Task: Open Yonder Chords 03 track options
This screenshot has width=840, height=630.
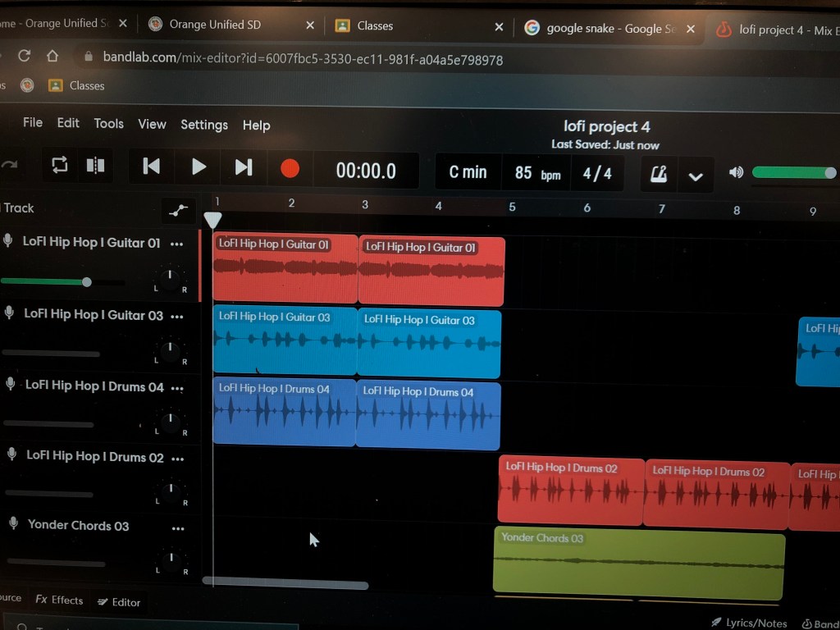Action: [x=178, y=528]
